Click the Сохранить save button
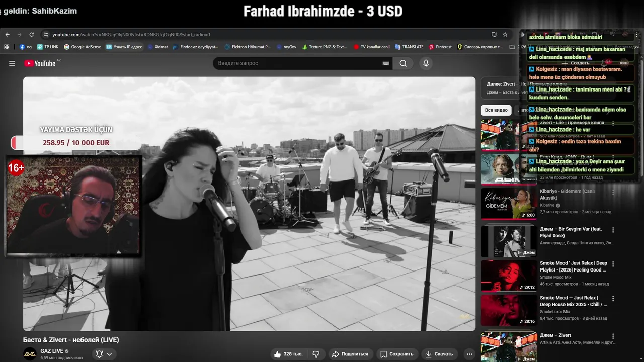 point(396,354)
